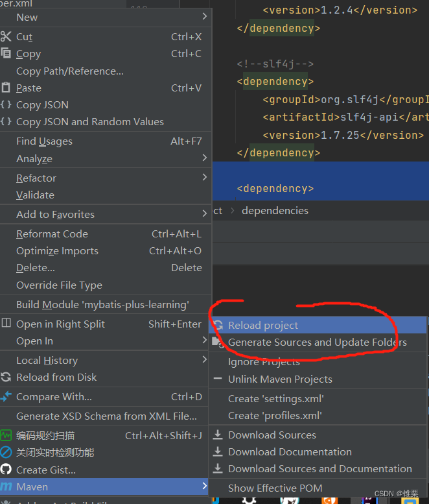Click the Paste clipboard icon
This screenshot has width=429, height=504.
[x=6, y=88]
